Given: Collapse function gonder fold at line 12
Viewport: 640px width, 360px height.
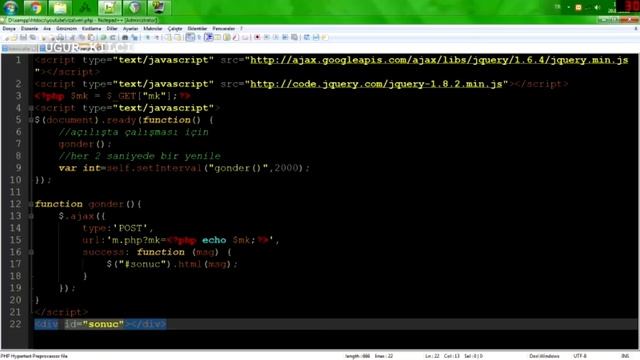Looking at the screenshot, I should pos(31,204).
